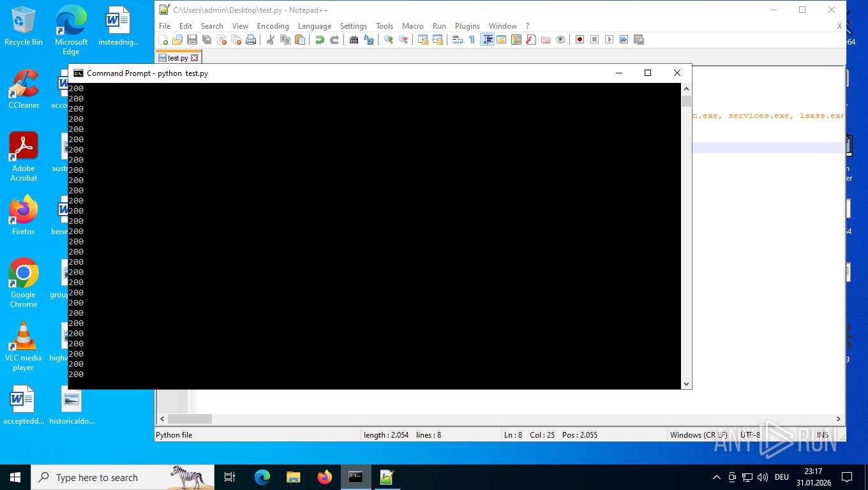Open Task View on the taskbar
868x490 pixels.
pyautogui.click(x=230, y=477)
